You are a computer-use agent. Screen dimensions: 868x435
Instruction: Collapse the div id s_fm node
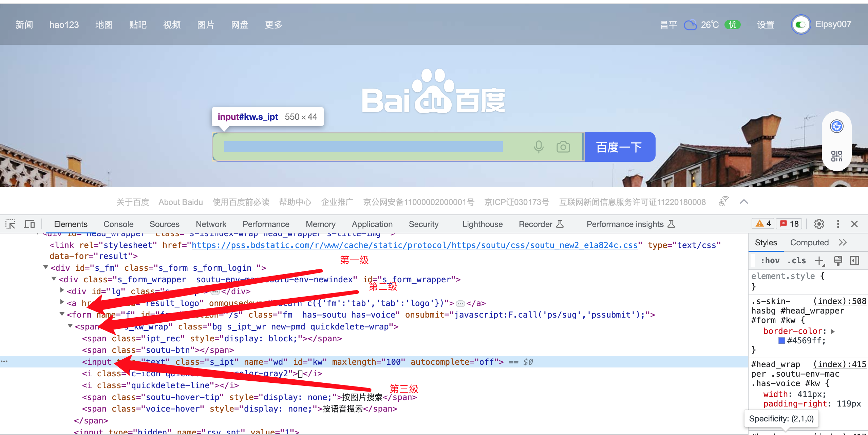pyautogui.click(x=46, y=267)
